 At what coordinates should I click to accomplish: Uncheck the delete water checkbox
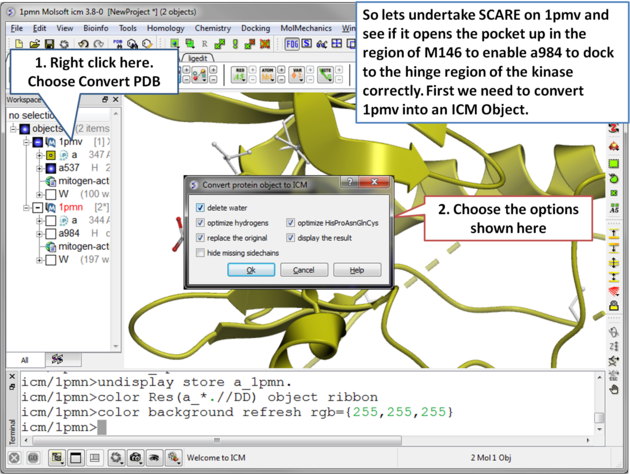coord(201,208)
